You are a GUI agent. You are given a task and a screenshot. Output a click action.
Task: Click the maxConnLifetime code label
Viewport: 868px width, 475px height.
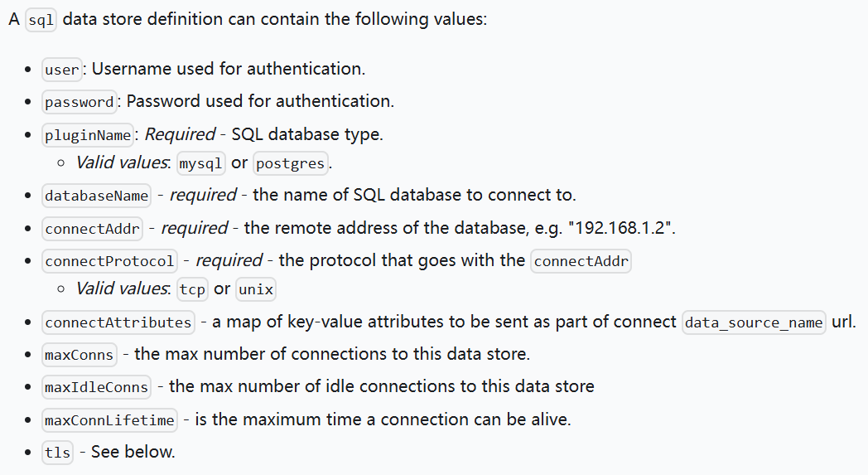pos(109,420)
